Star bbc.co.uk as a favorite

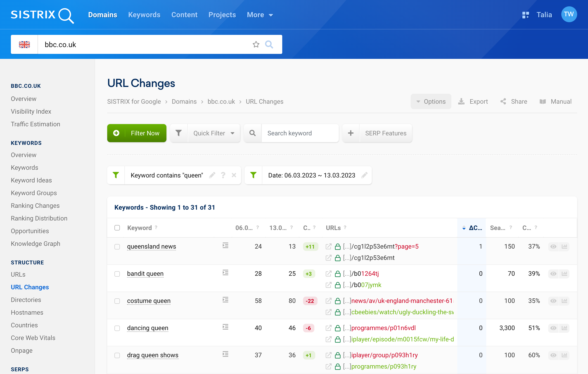tap(256, 45)
